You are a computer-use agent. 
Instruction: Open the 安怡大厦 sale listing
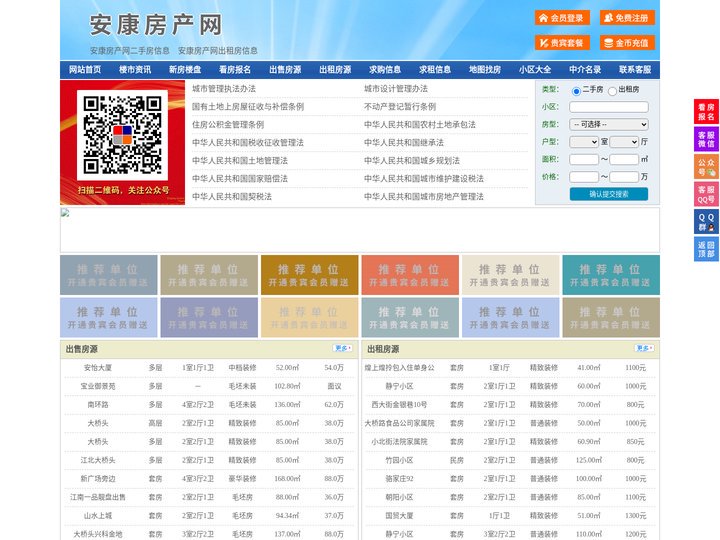tap(98, 367)
